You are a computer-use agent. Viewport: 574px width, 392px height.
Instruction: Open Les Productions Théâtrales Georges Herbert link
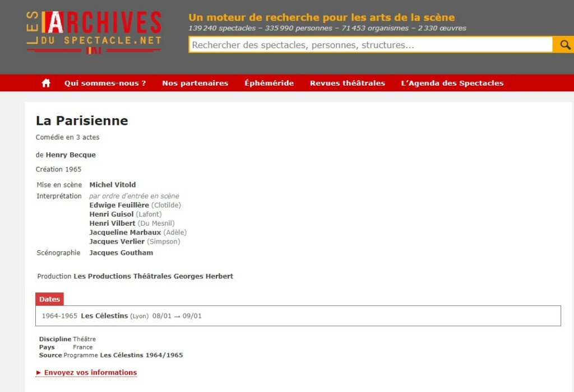[x=153, y=276]
